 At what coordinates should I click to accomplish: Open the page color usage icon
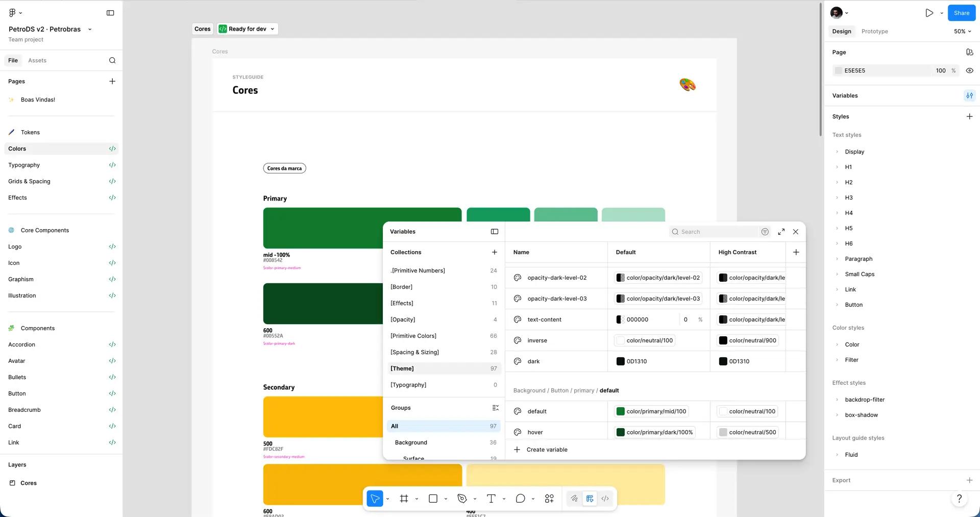tap(969, 52)
